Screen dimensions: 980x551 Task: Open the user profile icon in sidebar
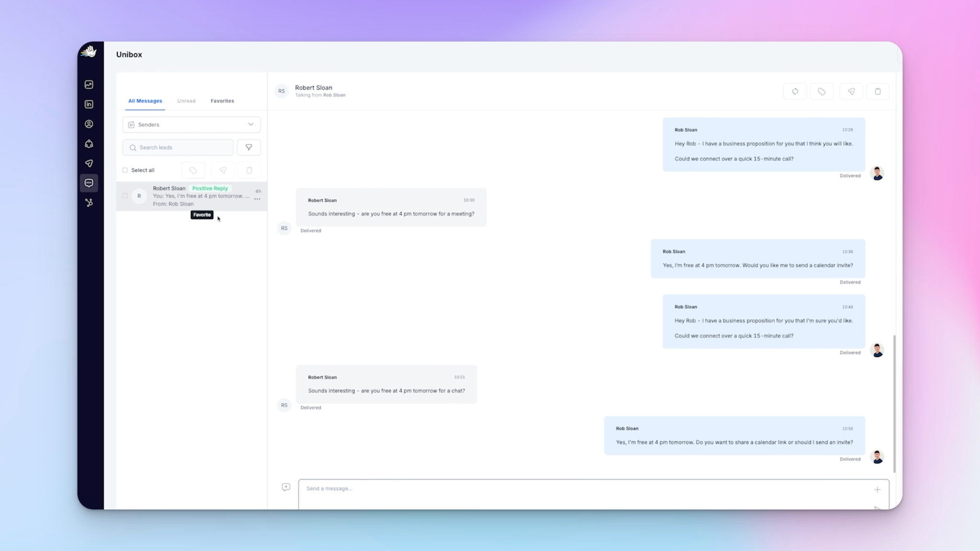[89, 124]
